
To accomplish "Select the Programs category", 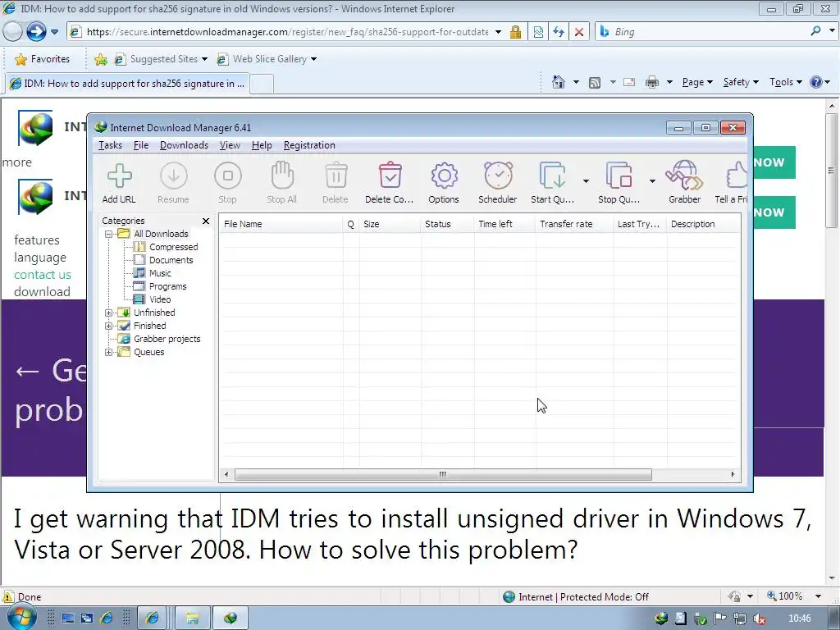I will (167, 286).
